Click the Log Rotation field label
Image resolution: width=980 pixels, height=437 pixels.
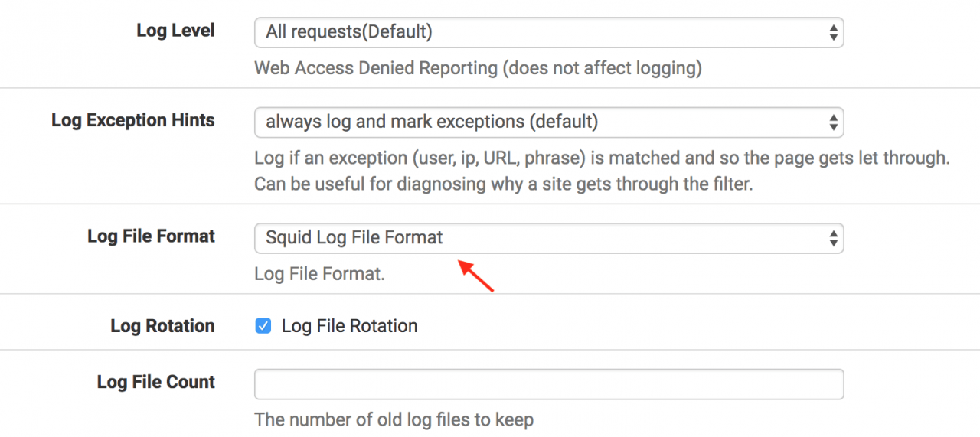click(x=162, y=326)
